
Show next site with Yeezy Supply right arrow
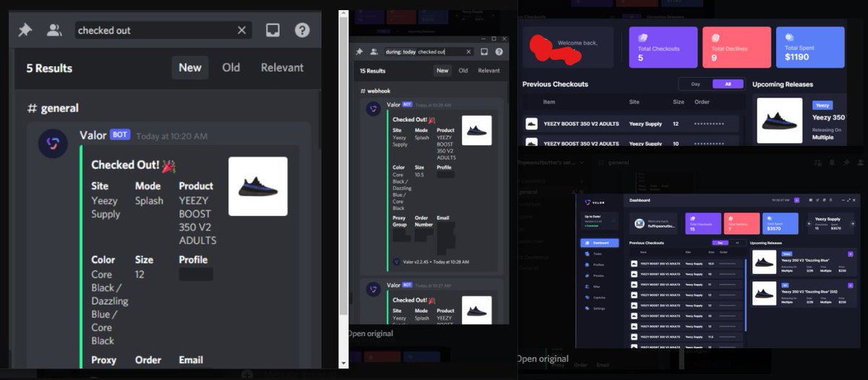pyautogui.click(x=852, y=223)
